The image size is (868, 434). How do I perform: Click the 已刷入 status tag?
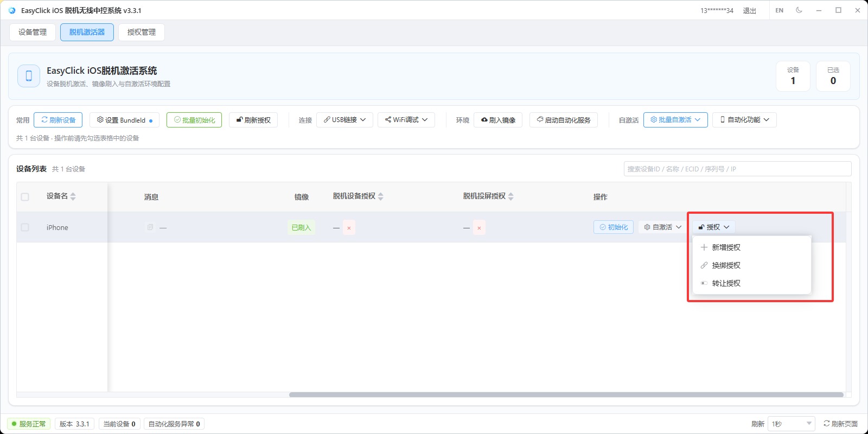[x=301, y=227]
